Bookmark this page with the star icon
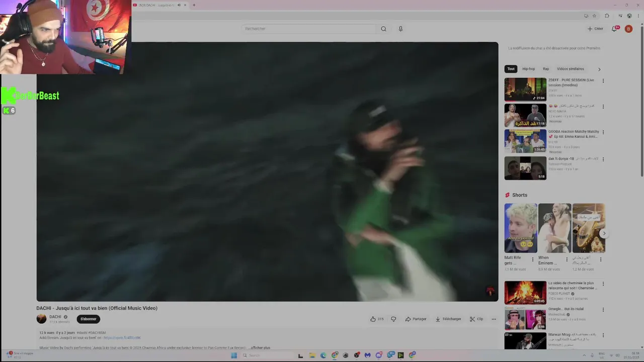644x362 pixels. click(x=594, y=16)
